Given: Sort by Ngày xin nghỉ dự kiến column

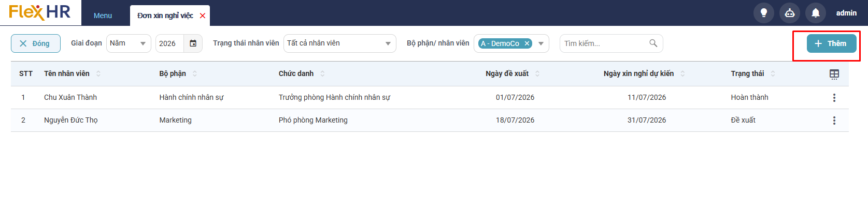Looking at the screenshot, I should click(682, 73).
